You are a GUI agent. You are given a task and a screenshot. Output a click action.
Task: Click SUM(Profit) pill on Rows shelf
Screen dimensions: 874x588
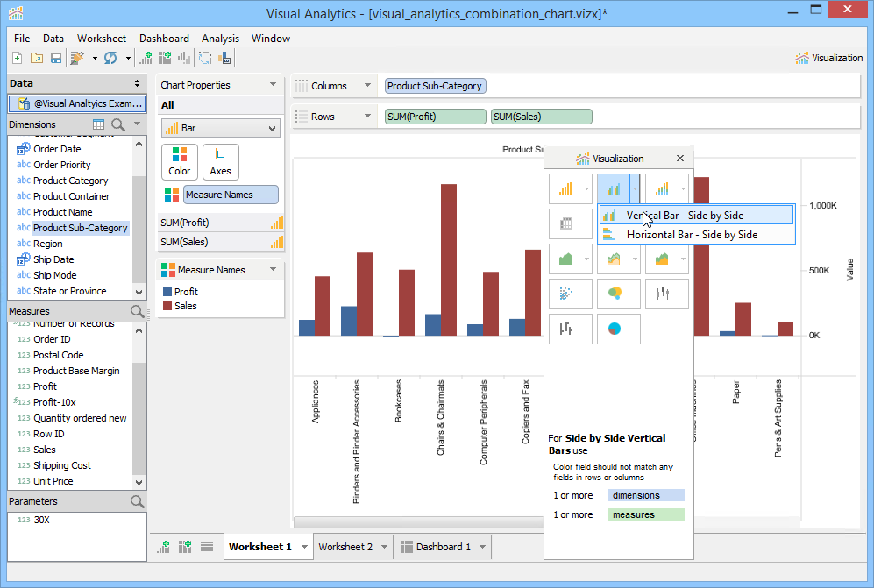[436, 117]
